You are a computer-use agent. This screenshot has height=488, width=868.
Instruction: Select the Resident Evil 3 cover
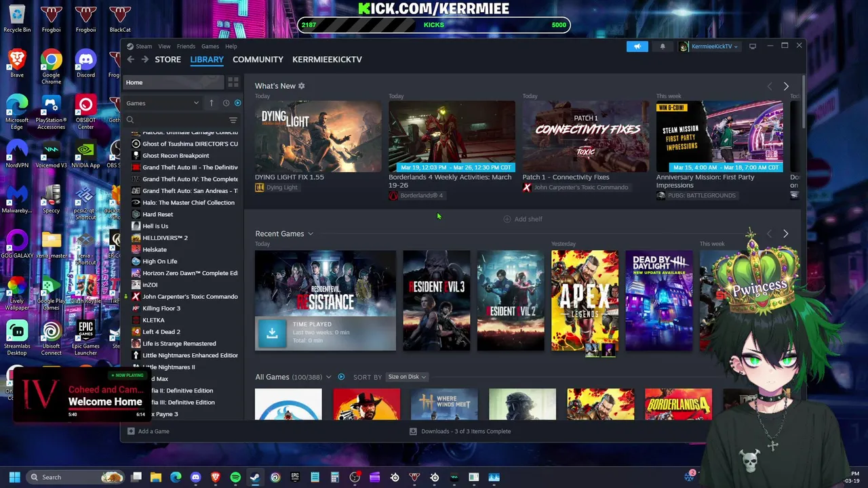click(x=436, y=300)
